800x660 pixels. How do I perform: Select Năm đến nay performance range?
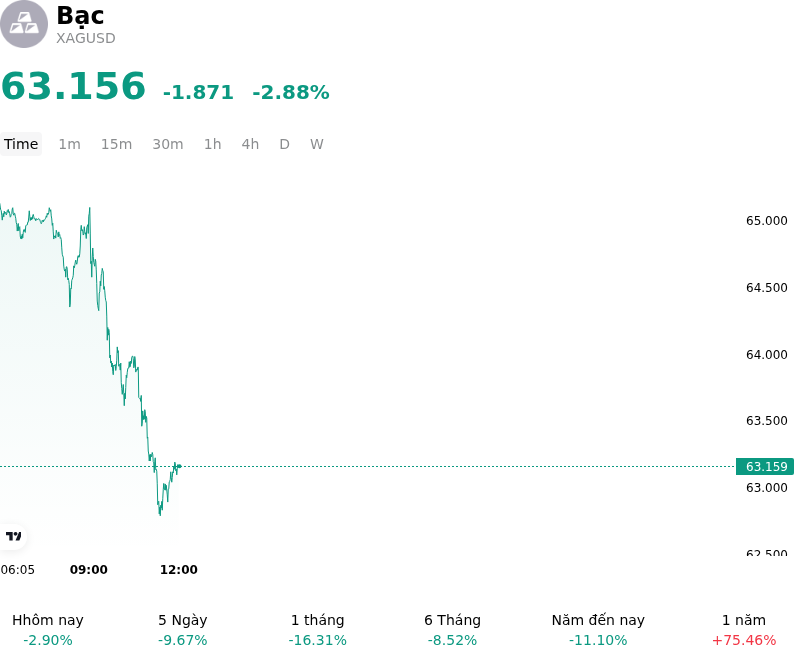pos(598,630)
